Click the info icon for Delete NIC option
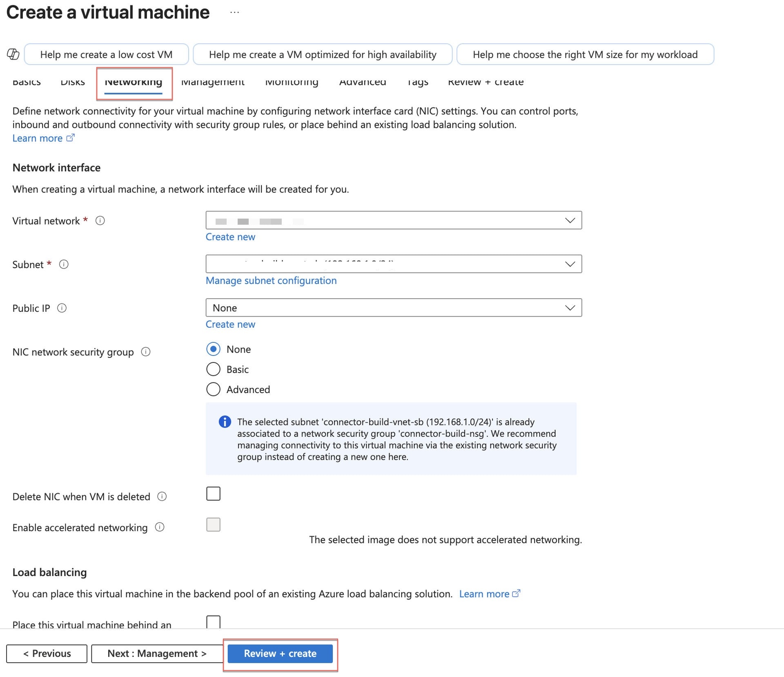This screenshot has height=677, width=784. pyautogui.click(x=162, y=496)
